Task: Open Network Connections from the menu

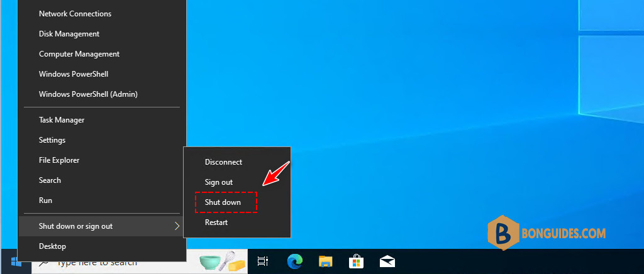Action: point(102,14)
